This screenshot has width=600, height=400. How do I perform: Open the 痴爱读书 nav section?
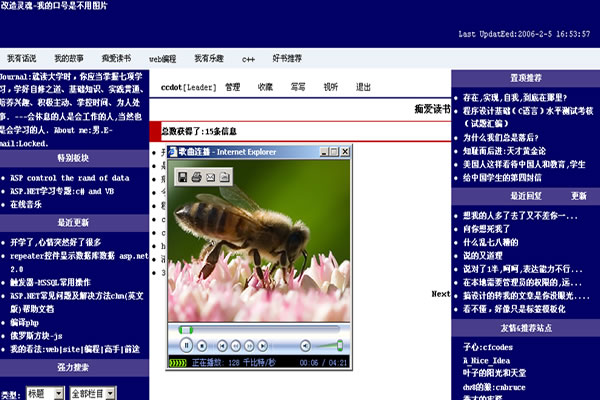pyautogui.click(x=116, y=58)
